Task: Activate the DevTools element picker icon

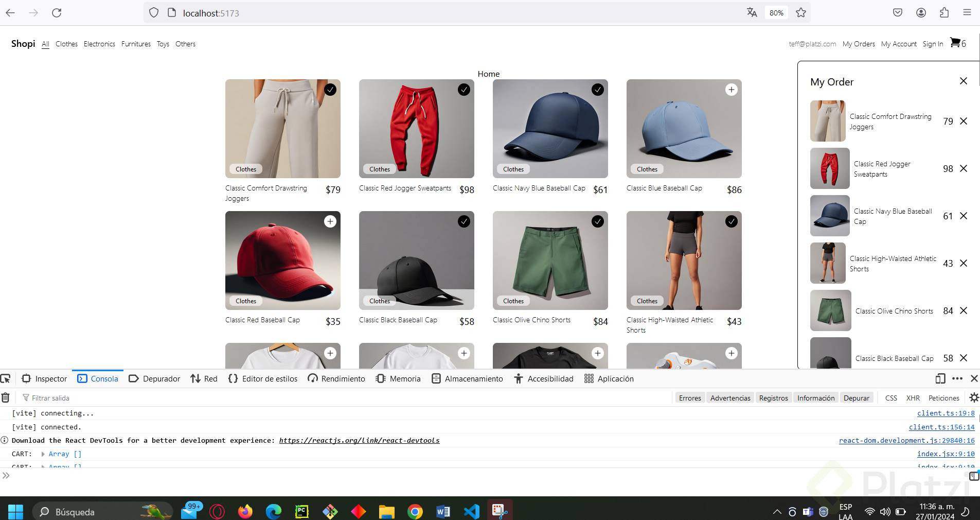Action: click(x=6, y=379)
